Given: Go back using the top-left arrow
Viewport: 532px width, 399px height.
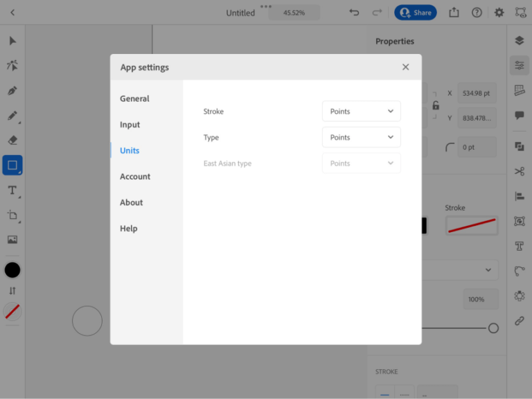Looking at the screenshot, I should point(12,12).
